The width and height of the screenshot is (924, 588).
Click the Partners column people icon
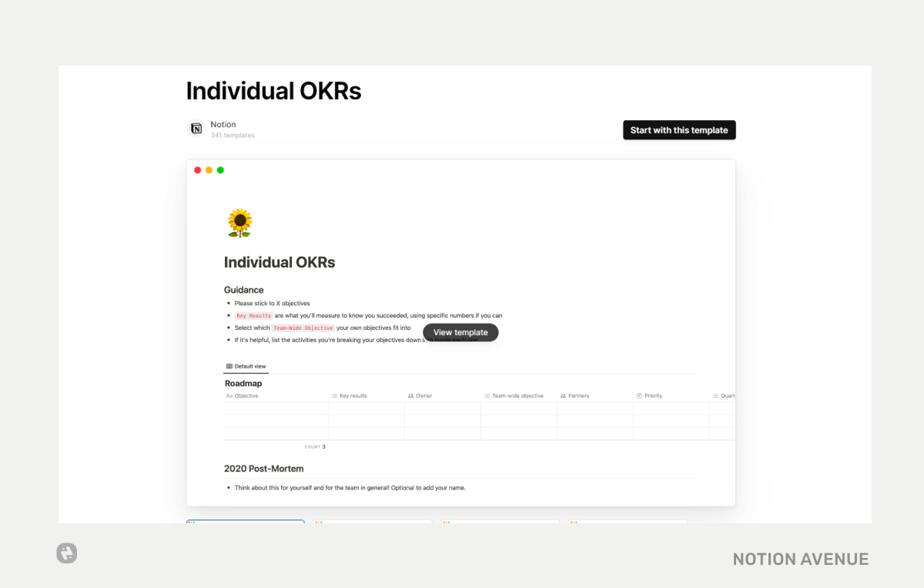coord(563,395)
